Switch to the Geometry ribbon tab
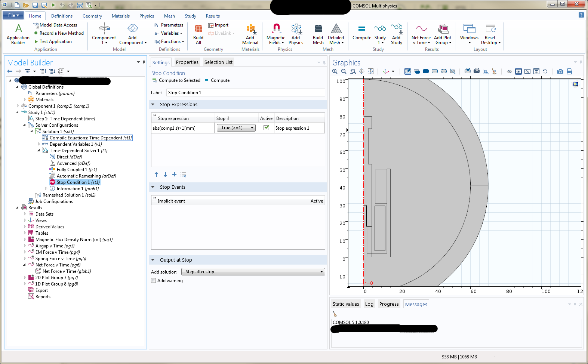 click(x=92, y=16)
